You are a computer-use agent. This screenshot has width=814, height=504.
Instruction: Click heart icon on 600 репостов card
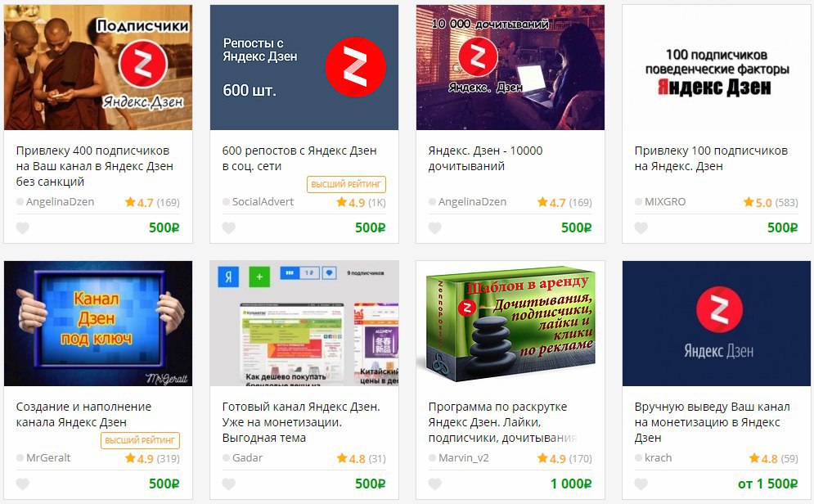tap(228, 228)
